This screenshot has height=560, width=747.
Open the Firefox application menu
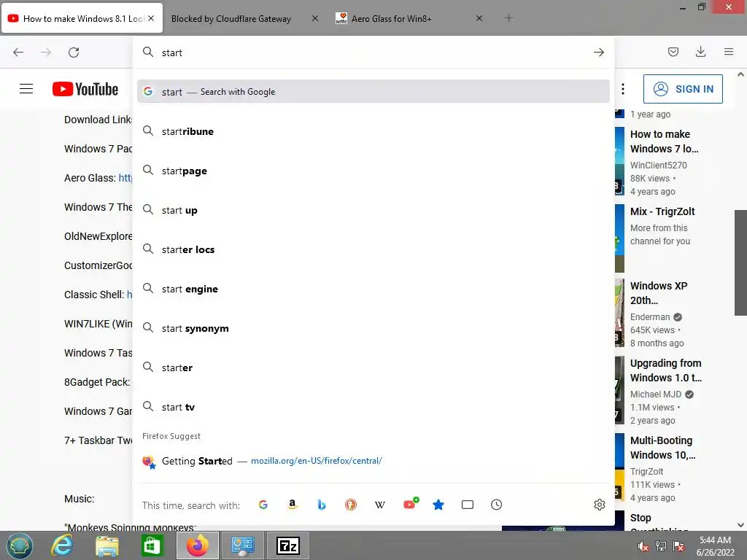pyautogui.click(x=729, y=52)
